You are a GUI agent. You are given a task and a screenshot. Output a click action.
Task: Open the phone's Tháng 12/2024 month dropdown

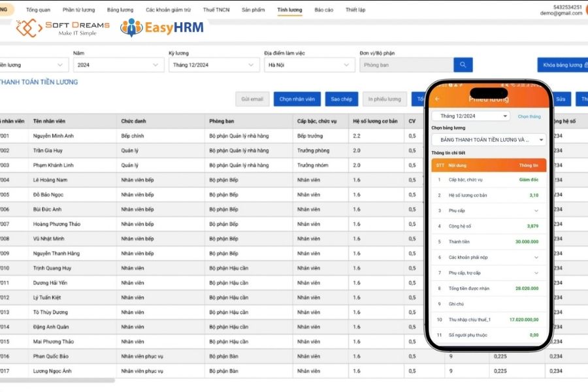[x=471, y=116]
